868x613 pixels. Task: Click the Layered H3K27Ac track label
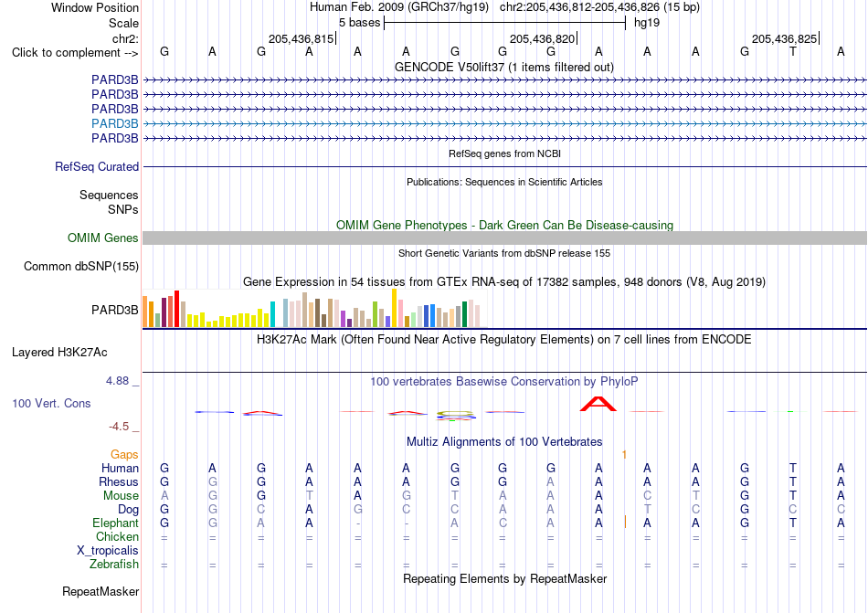pos(59,353)
